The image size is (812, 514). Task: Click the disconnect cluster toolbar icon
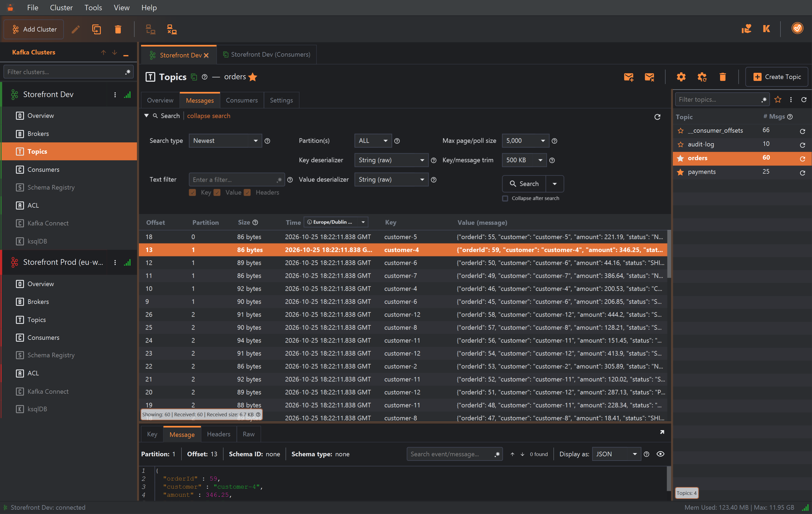172,29
